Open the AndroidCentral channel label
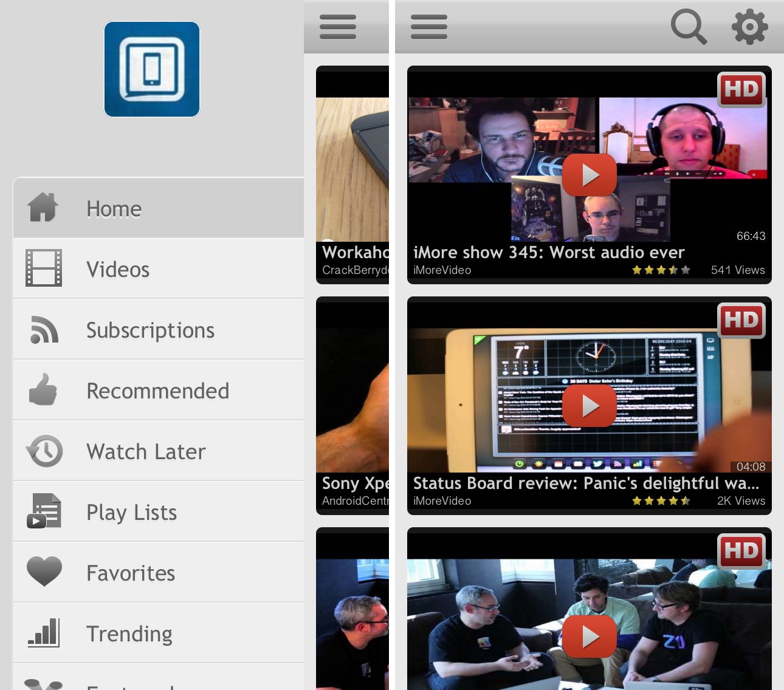Screen dimensions: 784x690 point(356,501)
